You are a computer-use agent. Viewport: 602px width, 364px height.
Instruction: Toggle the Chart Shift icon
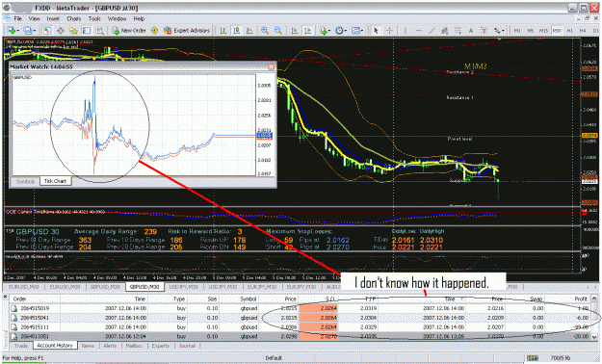(307, 31)
